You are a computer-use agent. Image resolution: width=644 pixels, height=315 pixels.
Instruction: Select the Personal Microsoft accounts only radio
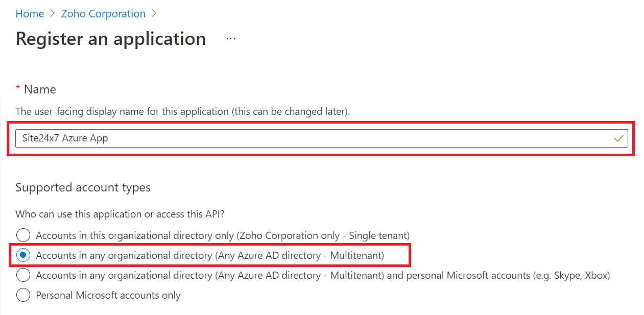pyautogui.click(x=23, y=295)
